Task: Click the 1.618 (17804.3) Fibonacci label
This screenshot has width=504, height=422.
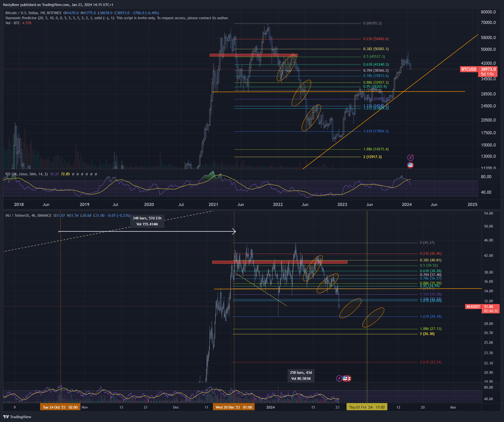Action: (x=376, y=131)
